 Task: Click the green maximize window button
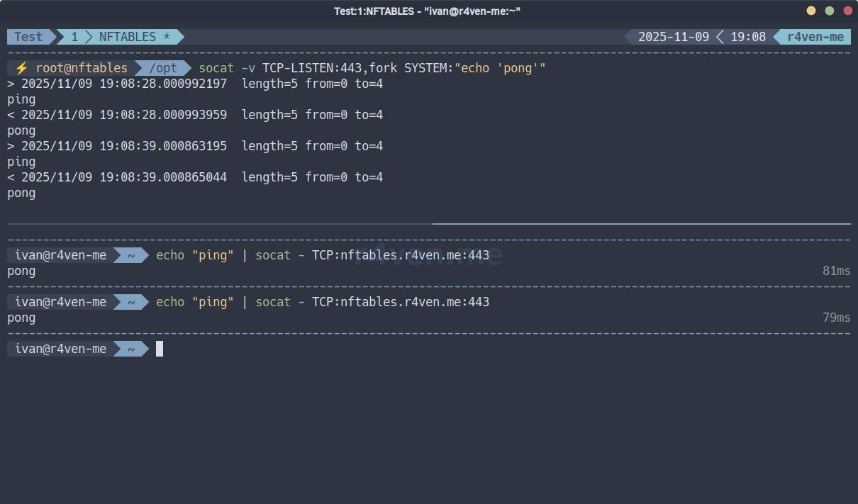point(830,11)
